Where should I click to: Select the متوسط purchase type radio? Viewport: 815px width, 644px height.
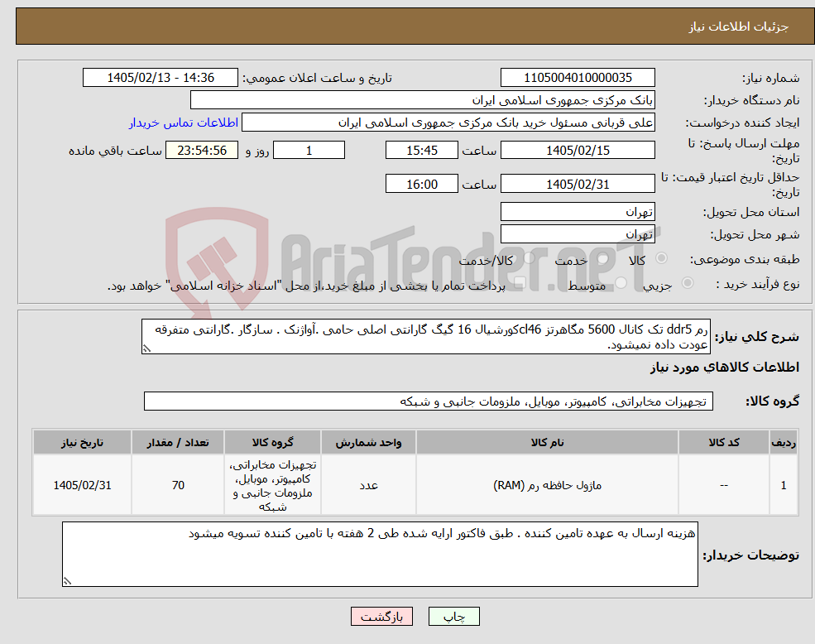621,283
